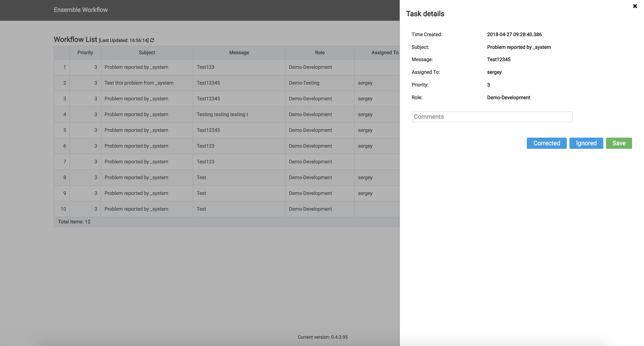
Task: Click the refresh icon beside Last Updated
Action: pos(152,40)
